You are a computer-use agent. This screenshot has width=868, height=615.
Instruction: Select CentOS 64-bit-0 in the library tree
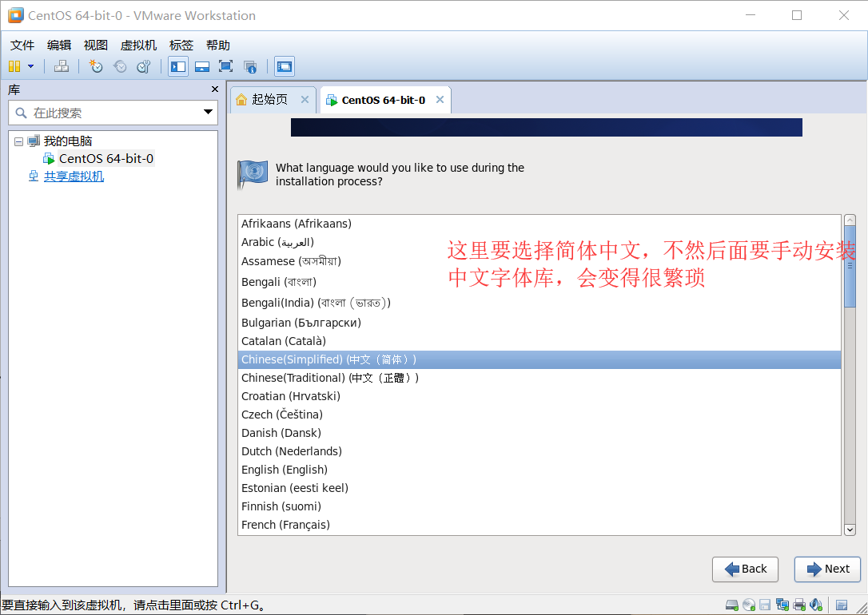coord(106,159)
